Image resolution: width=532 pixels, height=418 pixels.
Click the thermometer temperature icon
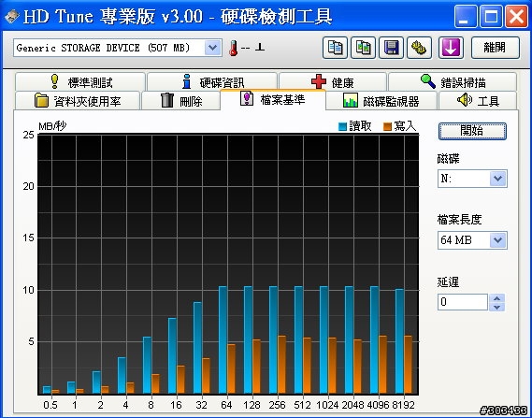[x=233, y=48]
